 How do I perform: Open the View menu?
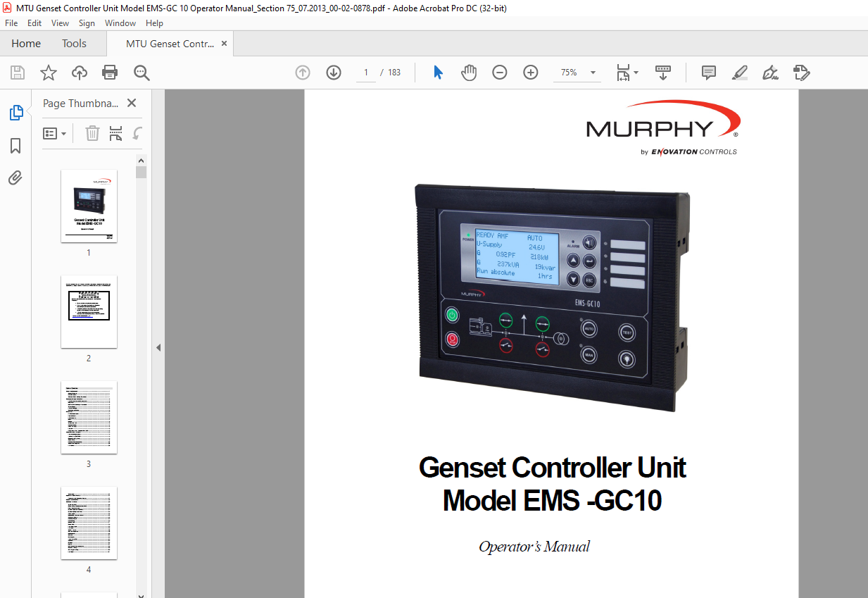pyautogui.click(x=60, y=23)
